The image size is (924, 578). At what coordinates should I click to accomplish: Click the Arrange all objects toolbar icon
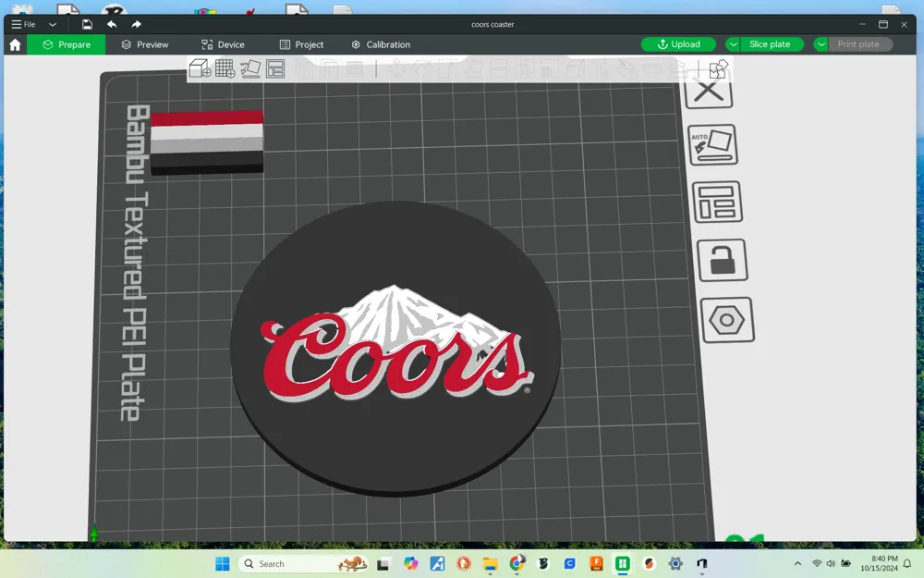(275, 68)
